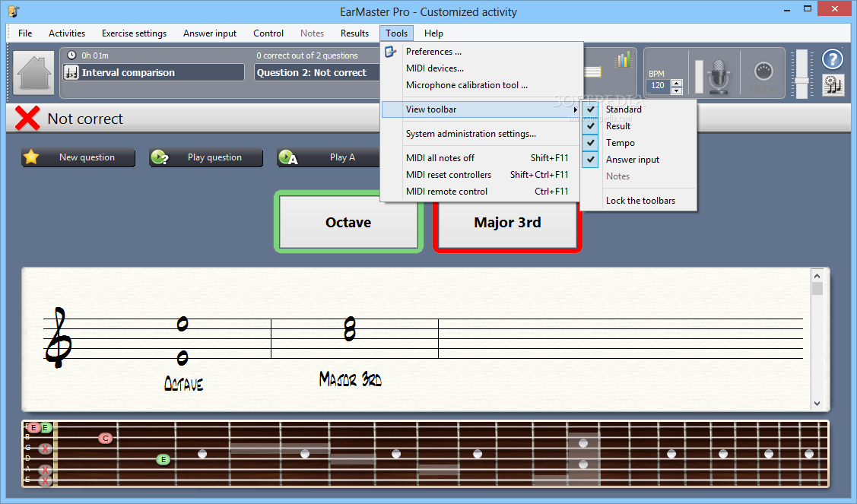Click the pink C marker on fretboard
857x504 pixels.
click(106, 438)
